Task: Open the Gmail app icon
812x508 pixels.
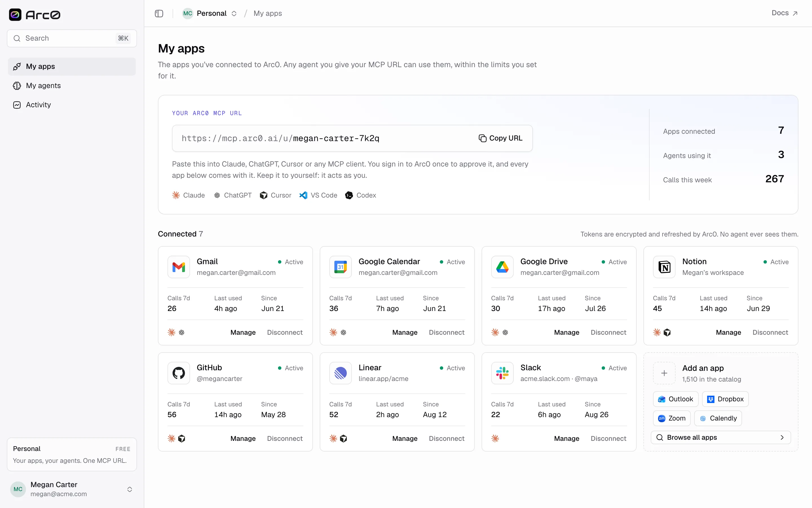Action: pyautogui.click(x=178, y=267)
